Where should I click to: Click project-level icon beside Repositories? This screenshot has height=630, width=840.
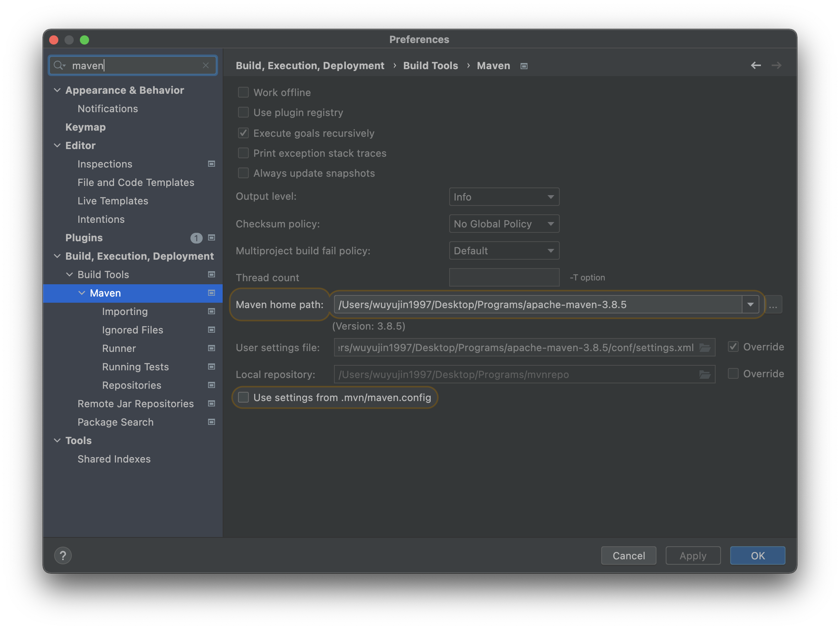click(211, 385)
